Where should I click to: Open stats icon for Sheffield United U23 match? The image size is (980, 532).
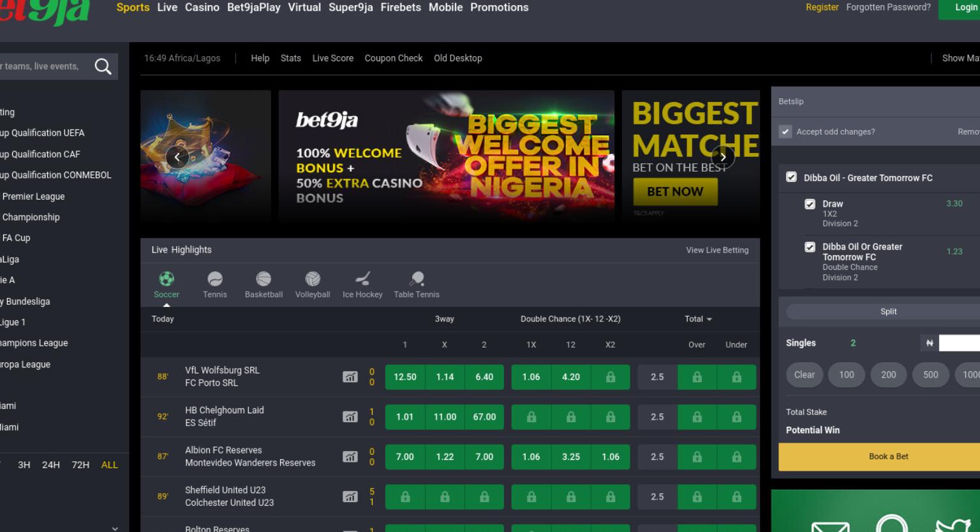350,496
